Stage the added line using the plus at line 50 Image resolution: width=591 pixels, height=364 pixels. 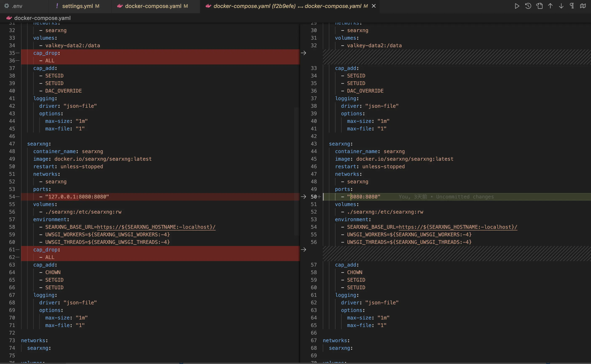319,197
